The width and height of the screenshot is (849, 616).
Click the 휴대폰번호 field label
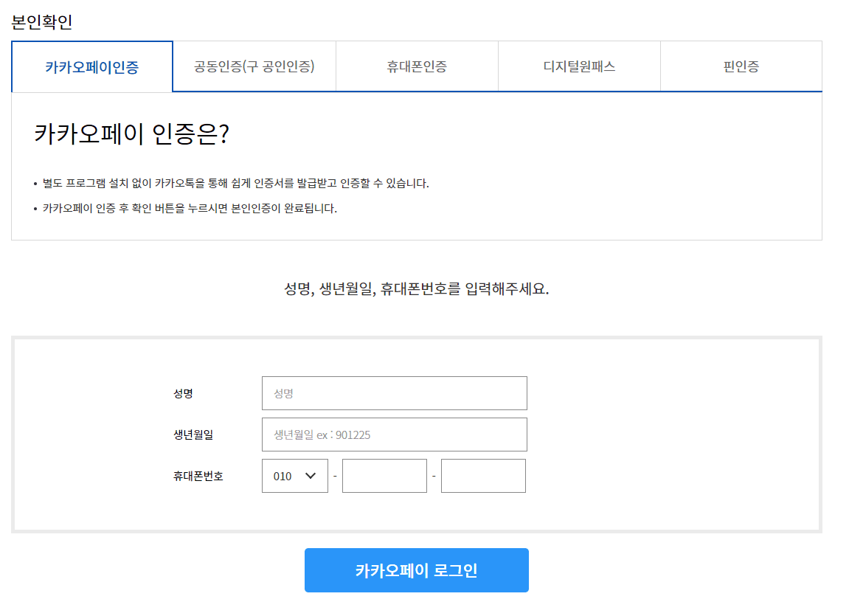pyautogui.click(x=198, y=476)
